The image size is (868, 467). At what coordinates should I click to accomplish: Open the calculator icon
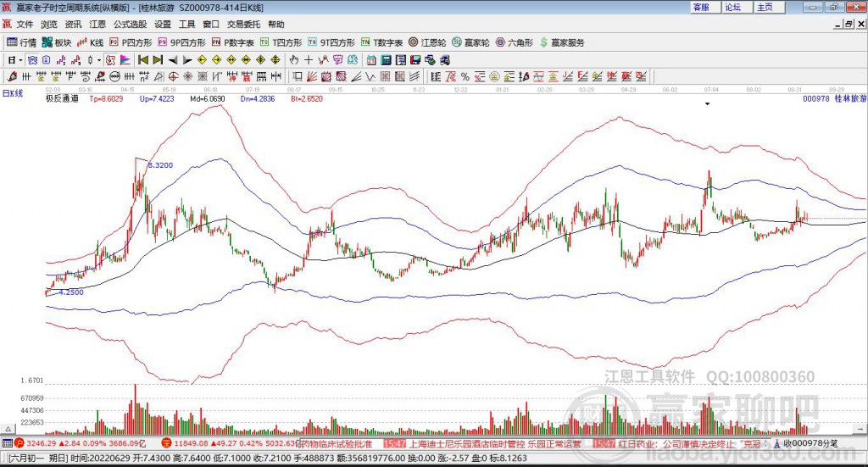[387, 60]
